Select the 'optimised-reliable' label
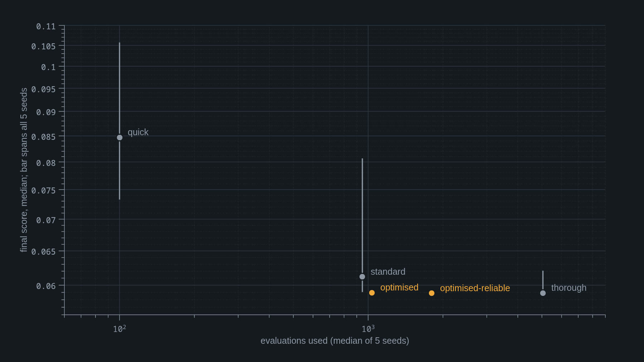This screenshot has width=644, height=362. [x=475, y=288]
